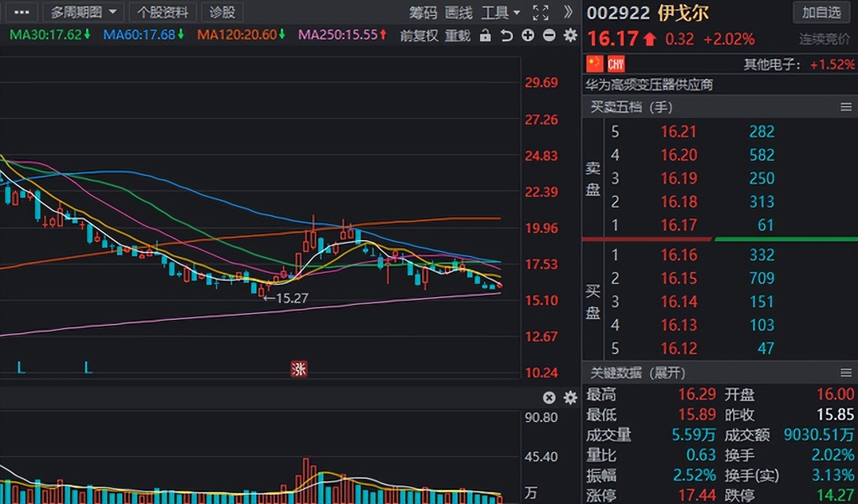
Task: Undo chart action with the curved arrow icon
Action: pyautogui.click(x=507, y=36)
